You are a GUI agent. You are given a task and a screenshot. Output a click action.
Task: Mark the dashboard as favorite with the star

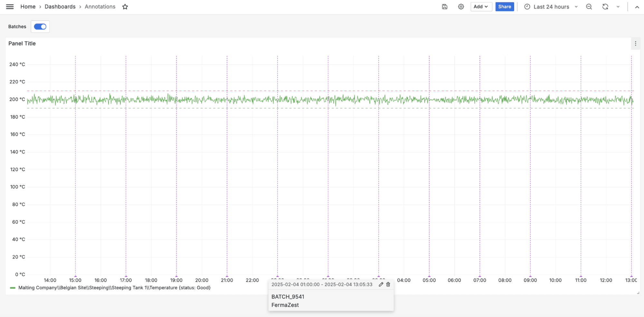(125, 6)
